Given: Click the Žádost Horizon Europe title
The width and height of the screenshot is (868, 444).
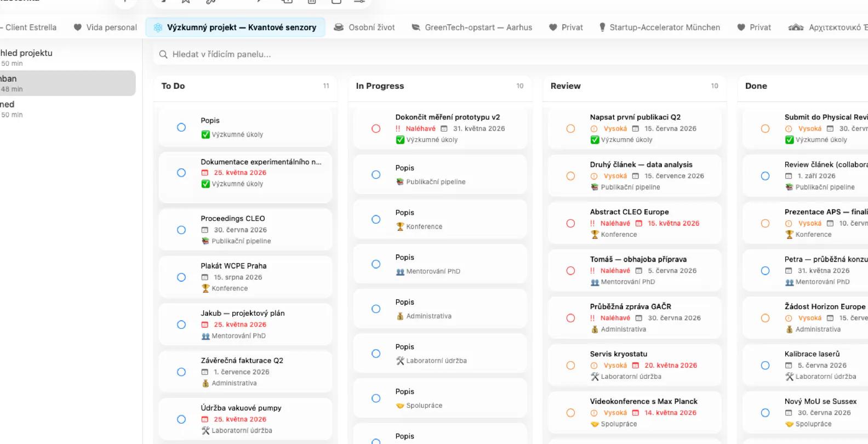Looking at the screenshot, I should click(x=825, y=307).
